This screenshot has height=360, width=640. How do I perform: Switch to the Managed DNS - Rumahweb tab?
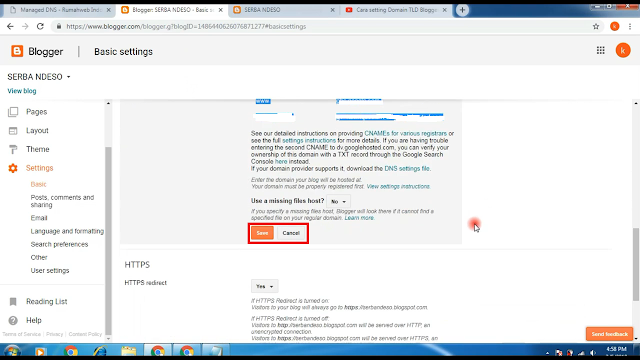coord(60,10)
